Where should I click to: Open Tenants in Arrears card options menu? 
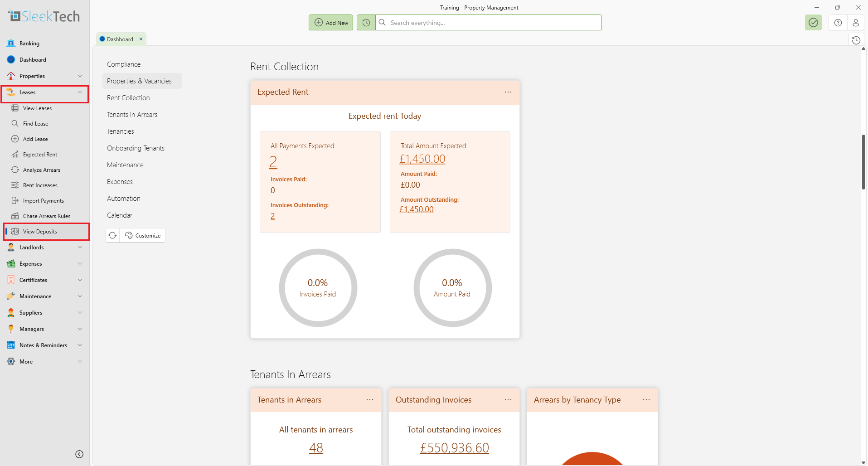point(370,400)
